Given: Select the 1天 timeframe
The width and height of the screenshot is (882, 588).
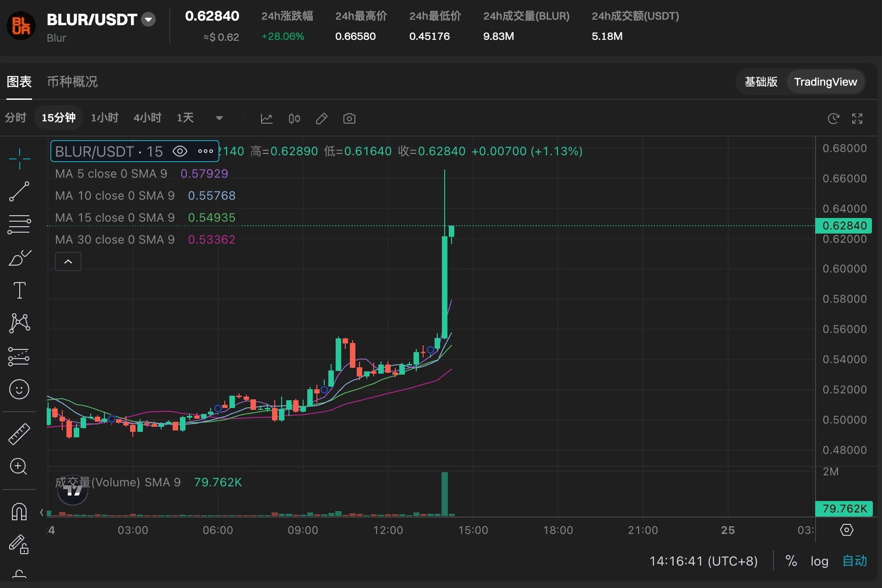Looking at the screenshot, I should click(185, 118).
